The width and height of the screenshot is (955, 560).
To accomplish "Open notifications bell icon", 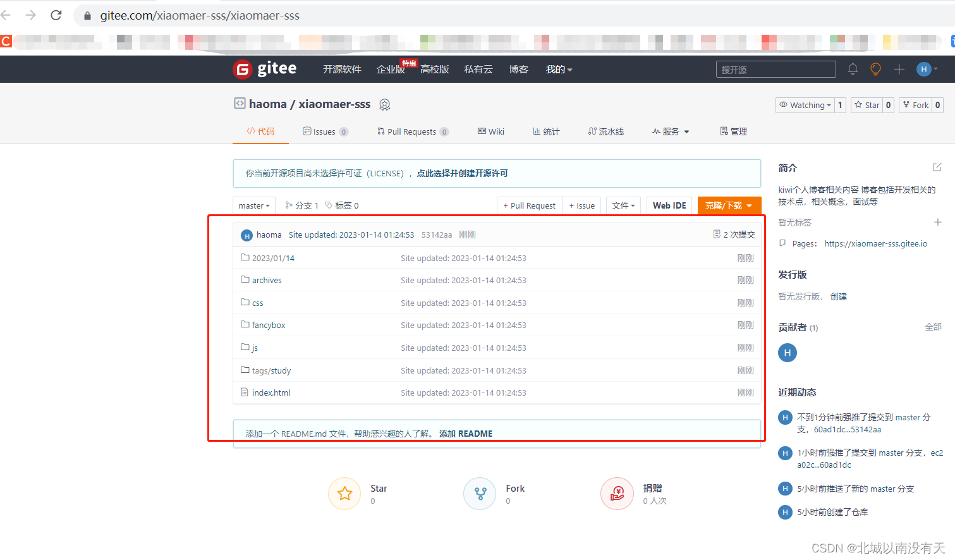I will (853, 69).
